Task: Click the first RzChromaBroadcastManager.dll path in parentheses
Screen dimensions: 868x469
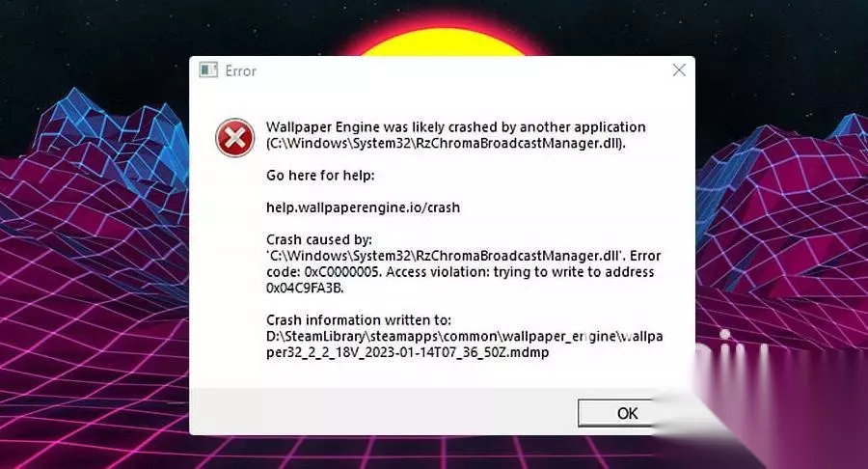Action: pos(446,144)
